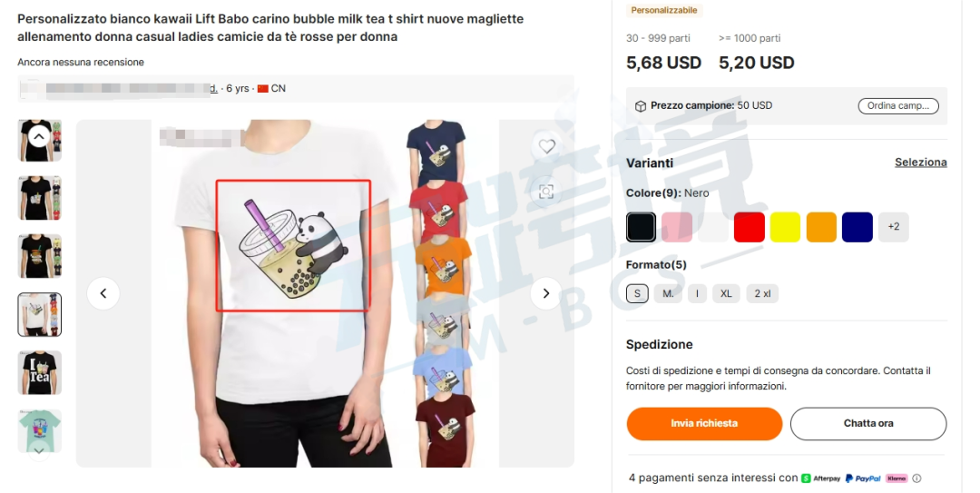Open the 'I Tea' shirt thumbnail
Image resolution: width=980 pixels, height=493 pixels.
pyautogui.click(x=39, y=372)
